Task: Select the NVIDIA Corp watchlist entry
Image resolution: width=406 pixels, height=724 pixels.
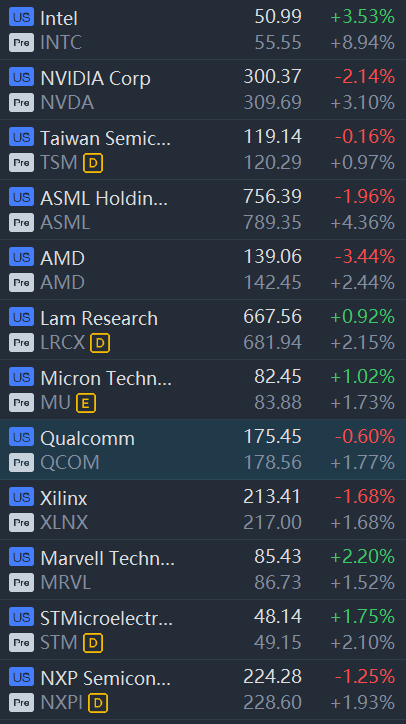Action: [x=203, y=90]
